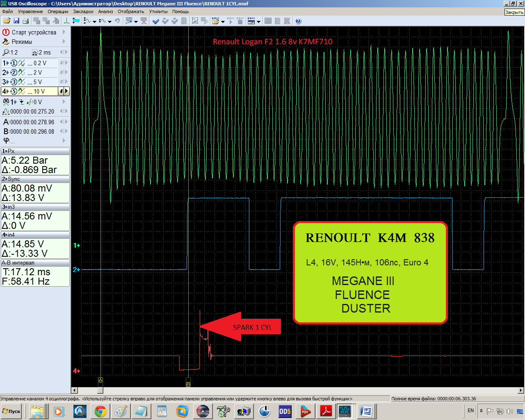Toggle channel 3 waveform visibility icon
This screenshot has width=525, height=420.
(x=21, y=82)
